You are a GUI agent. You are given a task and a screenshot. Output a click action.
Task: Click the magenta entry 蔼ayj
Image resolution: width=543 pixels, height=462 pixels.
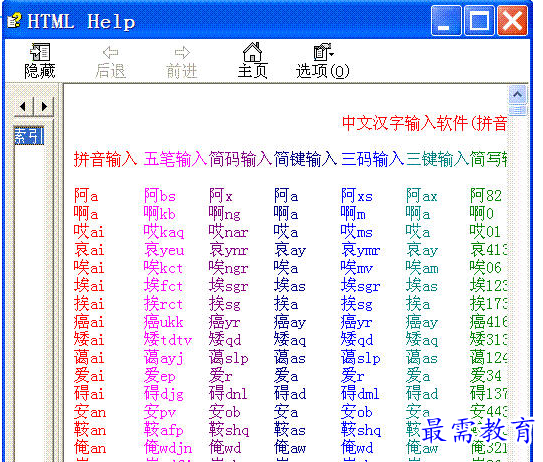(x=164, y=358)
